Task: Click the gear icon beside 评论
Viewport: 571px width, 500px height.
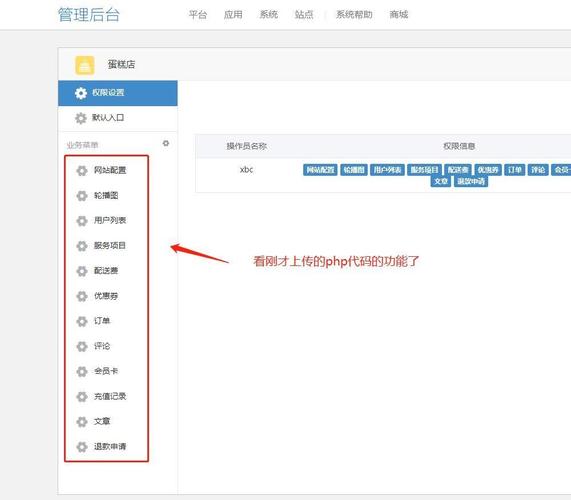Action: click(x=82, y=346)
